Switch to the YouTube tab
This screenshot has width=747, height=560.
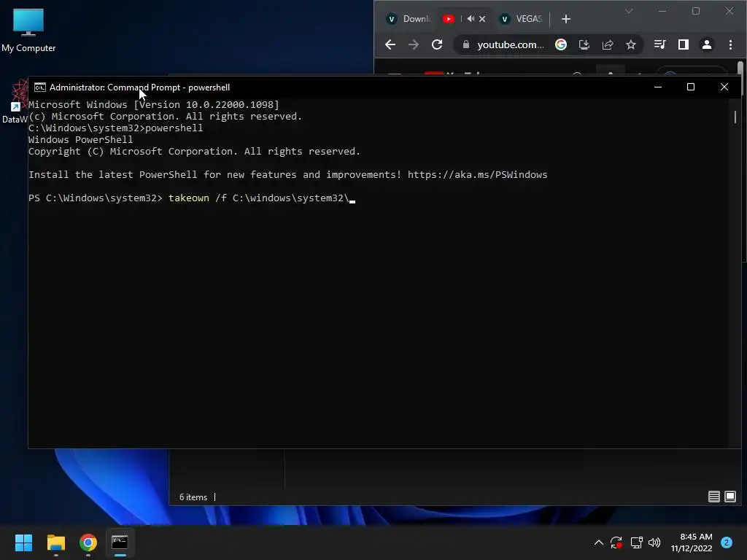click(449, 18)
